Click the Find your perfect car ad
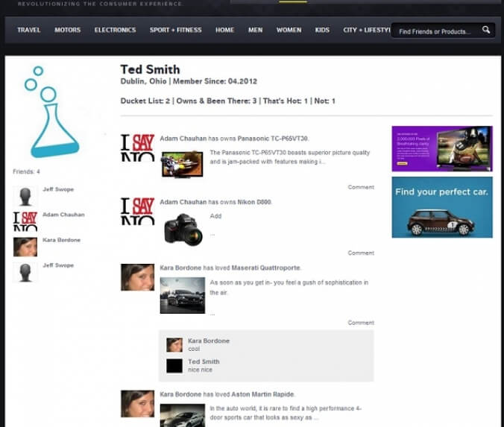 click(442, 207)
